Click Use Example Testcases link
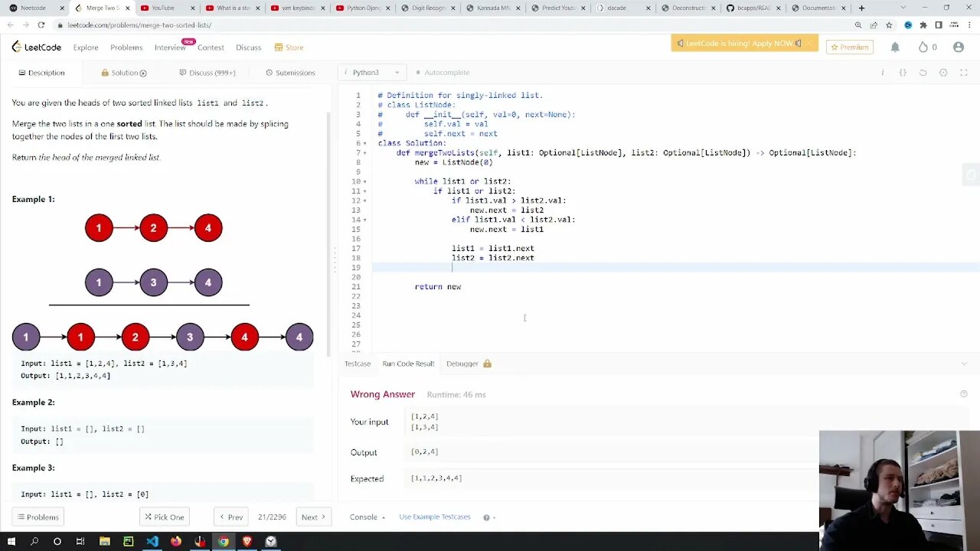Screen dimensions: 980x551 tap(434, 517)
